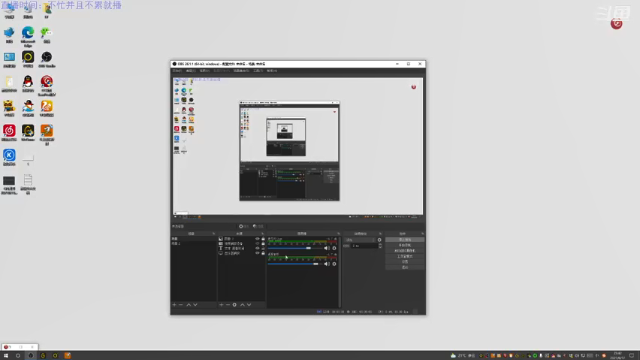640x360 pixels.
Task: Toggle visibility eye of the display capture source
Action: point(257,253)
